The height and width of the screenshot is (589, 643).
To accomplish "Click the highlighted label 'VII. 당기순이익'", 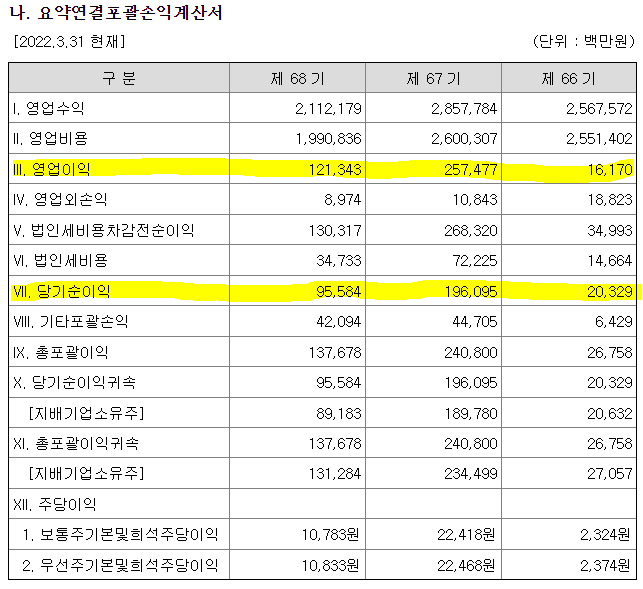I will pyautogui.click(x=62, y=291).
